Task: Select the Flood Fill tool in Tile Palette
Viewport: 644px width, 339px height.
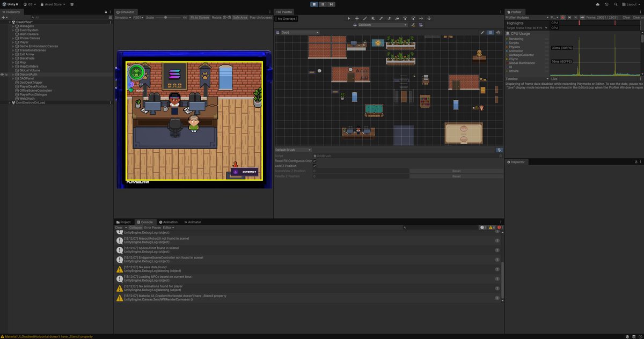Action: (x=397, y=18)
